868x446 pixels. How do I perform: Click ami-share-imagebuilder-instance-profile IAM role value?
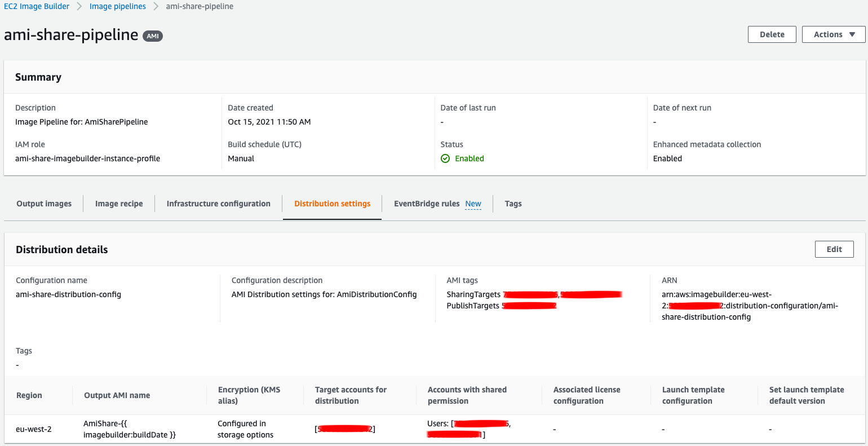point(87,158)
